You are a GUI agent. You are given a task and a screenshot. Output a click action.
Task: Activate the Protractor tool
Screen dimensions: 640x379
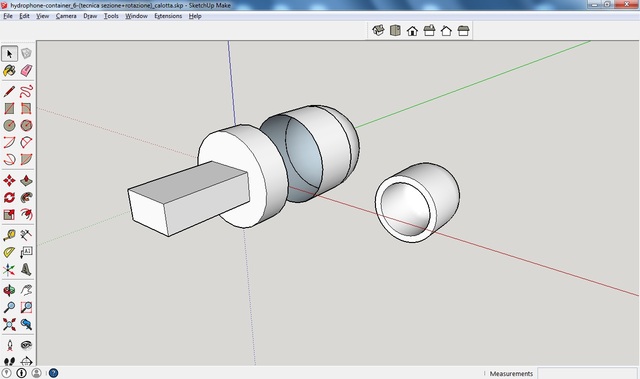9,252
